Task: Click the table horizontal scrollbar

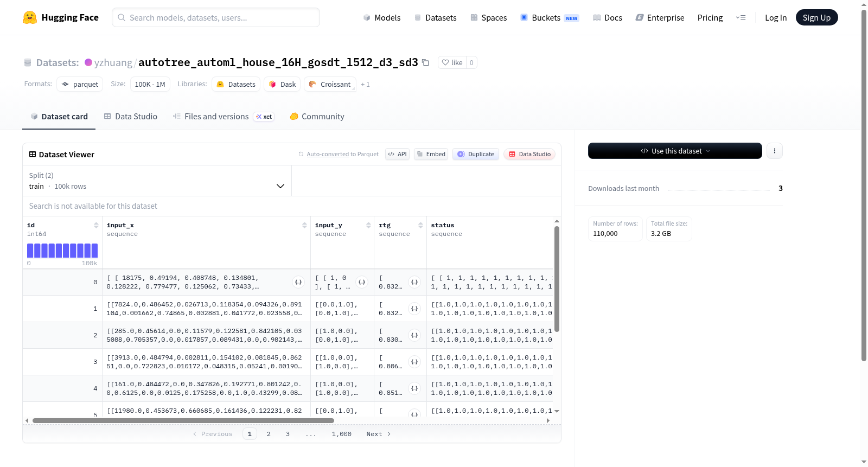Action: pyautogui.click(x=183, y=420)
